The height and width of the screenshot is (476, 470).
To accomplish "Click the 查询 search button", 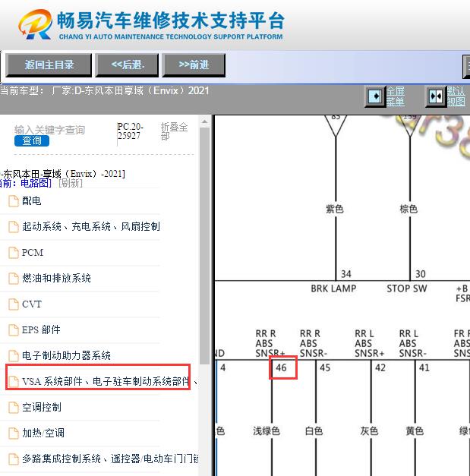I will coord(32,140).
